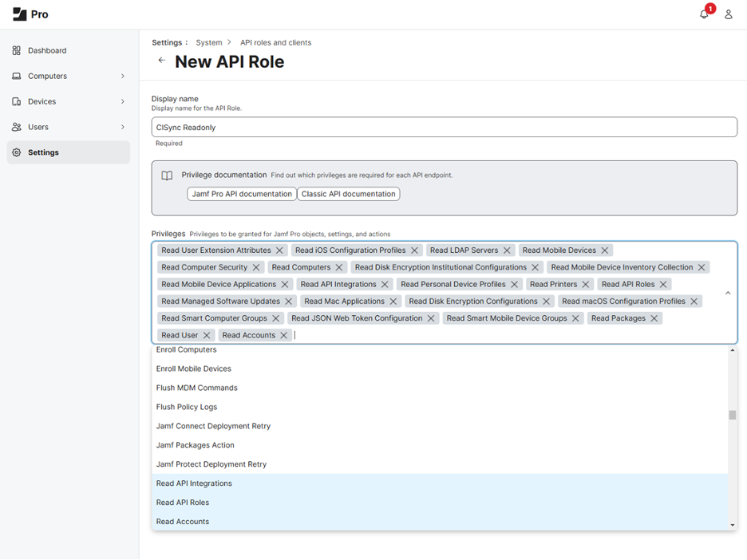This screenshot has width=747, height=560.
Task: Remove the Read iOS Configuration Profiles privilege
Action: click(x=414, y=250)
